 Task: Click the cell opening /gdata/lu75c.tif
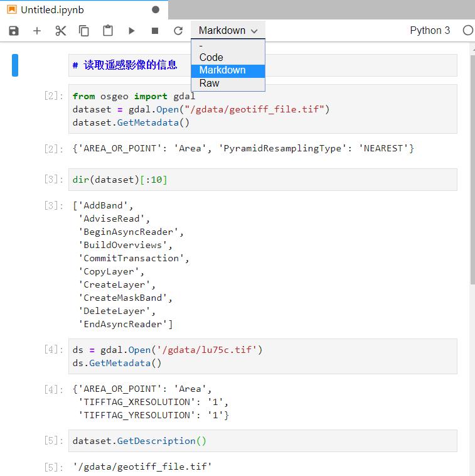coord(263,357)
